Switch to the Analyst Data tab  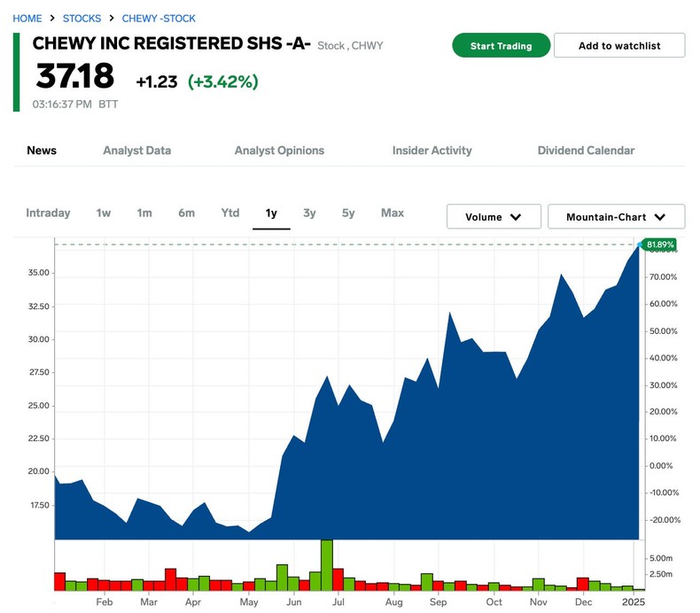[136, 151]
